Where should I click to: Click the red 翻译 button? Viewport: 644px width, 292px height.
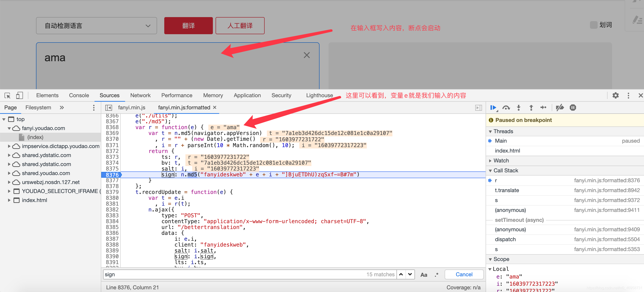(x=188, y=26)
